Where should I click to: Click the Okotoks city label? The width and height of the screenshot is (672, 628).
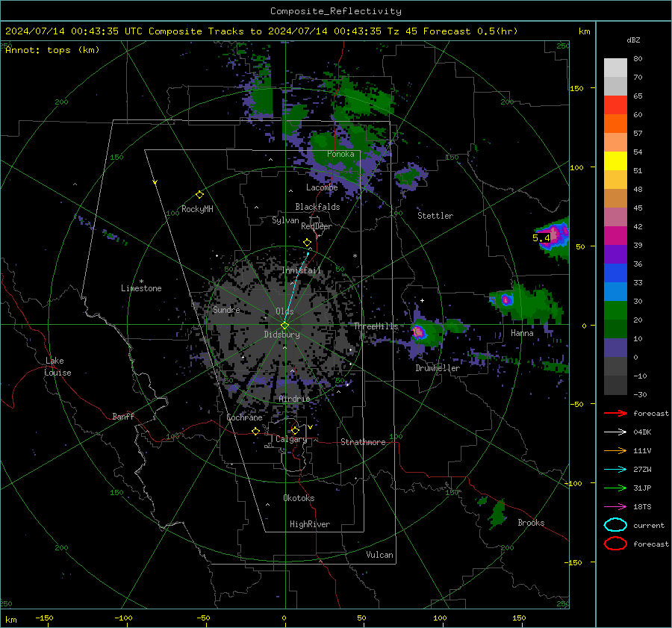coord(299,498)
